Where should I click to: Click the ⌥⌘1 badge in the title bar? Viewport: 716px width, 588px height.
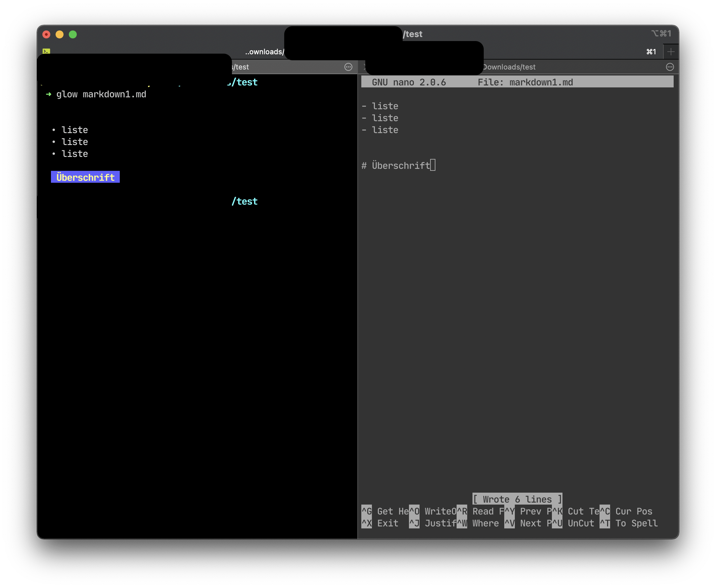pos(661,33)
